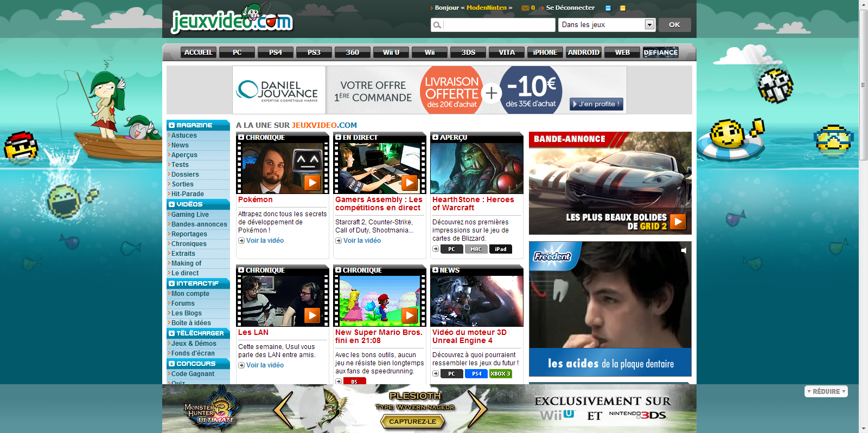Open the Wii U nav tab

click(391, 53)
